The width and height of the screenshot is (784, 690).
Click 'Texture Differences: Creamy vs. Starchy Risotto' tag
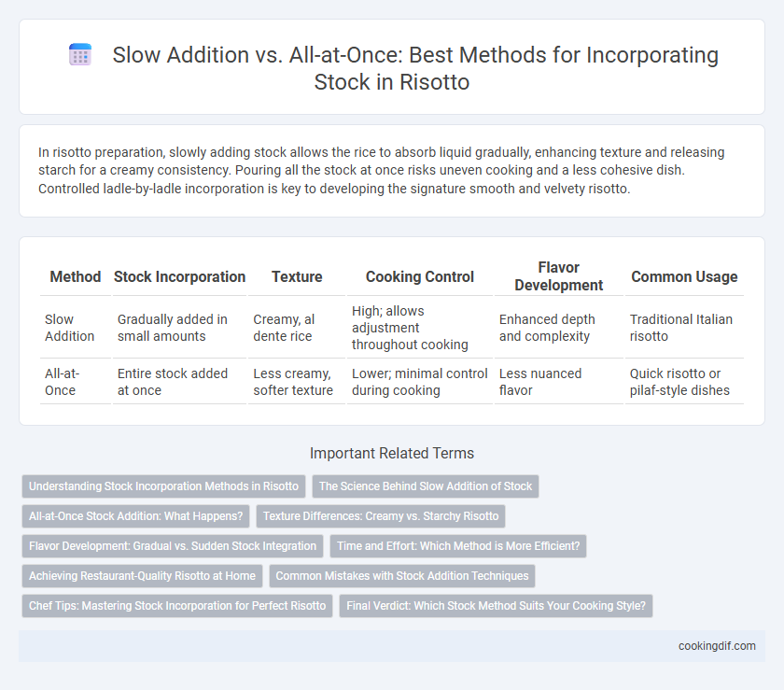(x=381, y=516)
